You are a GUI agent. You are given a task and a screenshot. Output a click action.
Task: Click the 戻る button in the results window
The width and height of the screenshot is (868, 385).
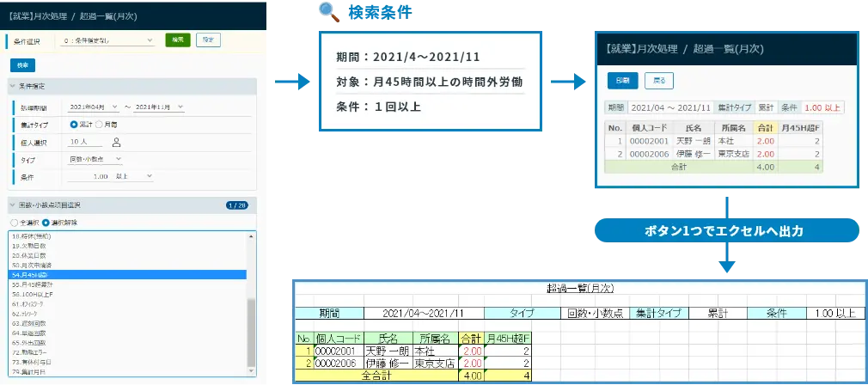pos(659,81)
